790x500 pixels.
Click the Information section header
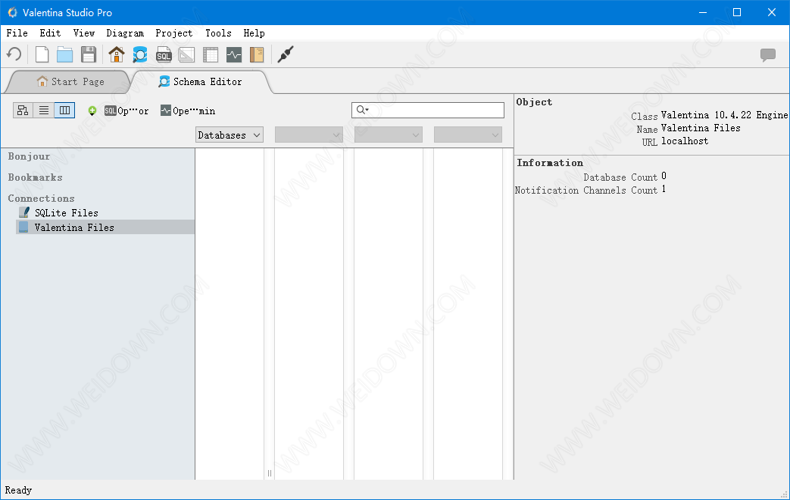coord(550,163)
